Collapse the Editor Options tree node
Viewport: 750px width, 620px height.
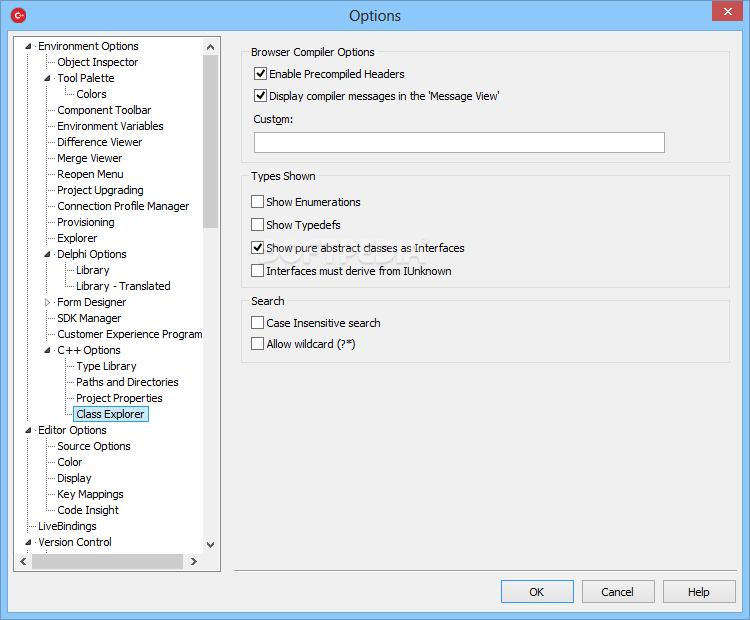pyautogui.click(x=28, y=431)
